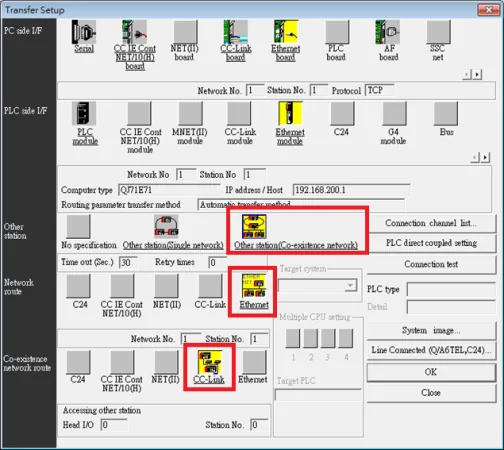This screenshot has width=504, height=450.
Task: Select Ethernet in Co-existence network route
Action: point(254,362)
